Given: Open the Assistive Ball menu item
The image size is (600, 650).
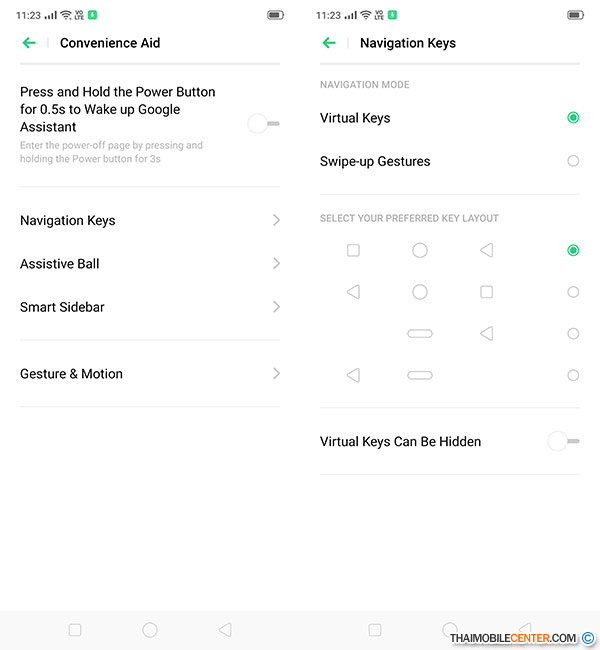Looking at the screenshot, I should [60, 264].
